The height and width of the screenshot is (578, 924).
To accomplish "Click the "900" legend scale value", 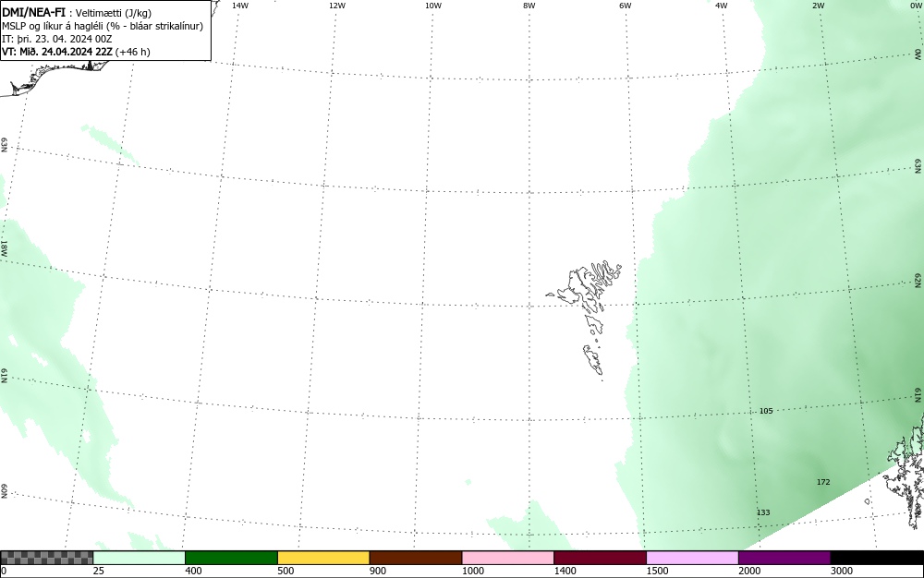I will pos(378,571).
